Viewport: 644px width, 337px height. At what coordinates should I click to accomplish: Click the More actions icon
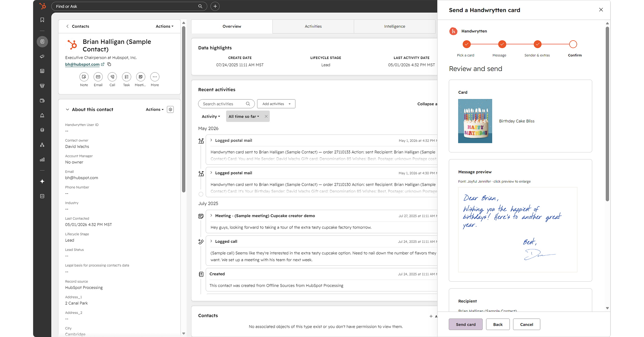pos(155,77)
